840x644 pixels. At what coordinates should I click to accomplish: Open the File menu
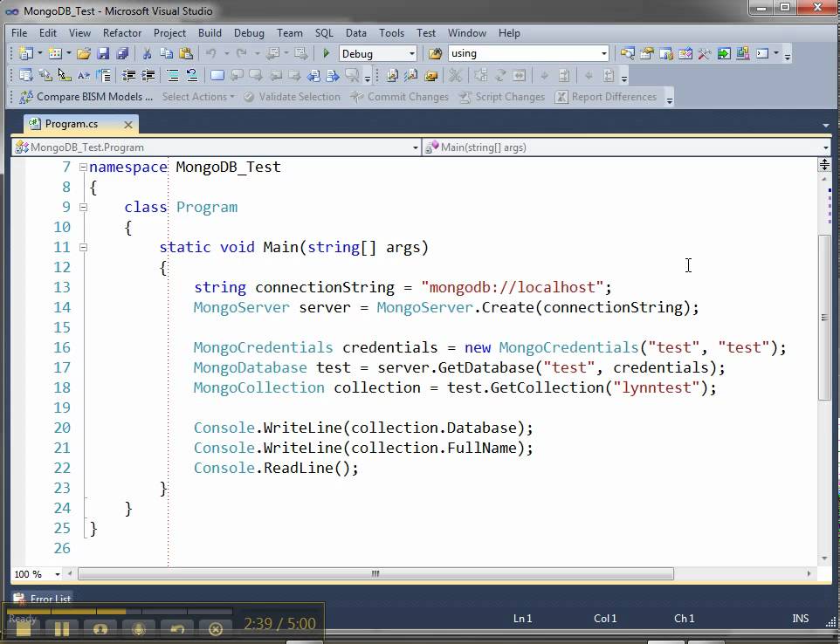point(19,33)
